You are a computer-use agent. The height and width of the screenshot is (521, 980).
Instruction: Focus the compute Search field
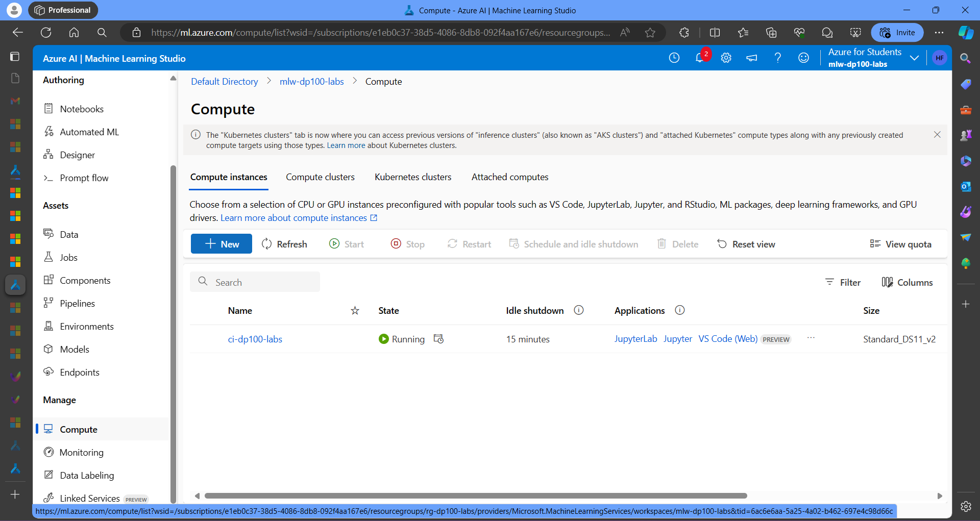pos(255,282)
